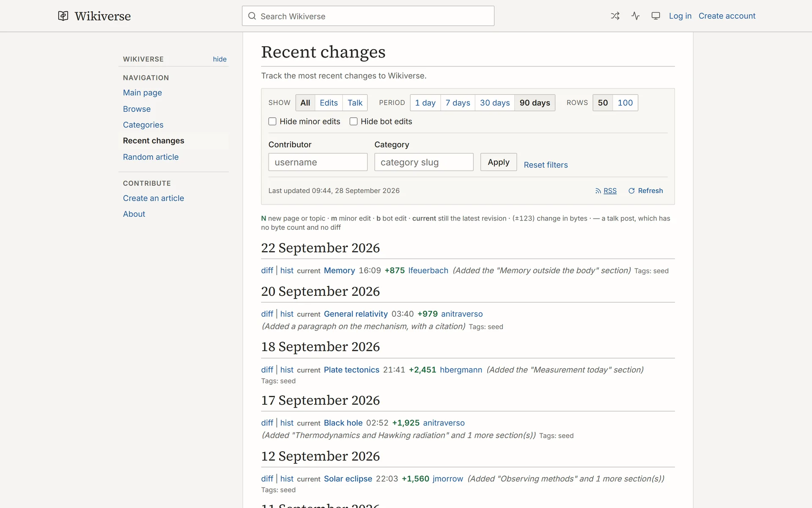The width and height of the screenshot is (812, 508).
Task: Click the "22 September 2026" date heading
Action: (320, 248)
